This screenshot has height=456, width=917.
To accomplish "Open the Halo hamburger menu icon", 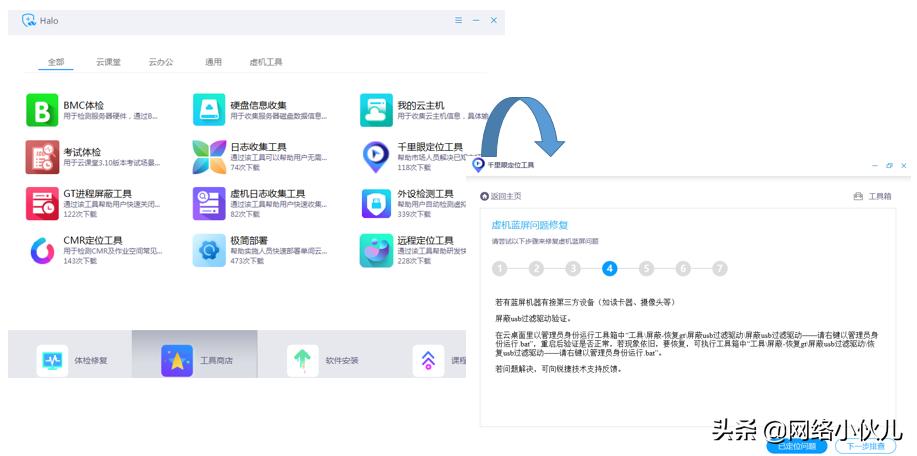I will coord(458,20).
